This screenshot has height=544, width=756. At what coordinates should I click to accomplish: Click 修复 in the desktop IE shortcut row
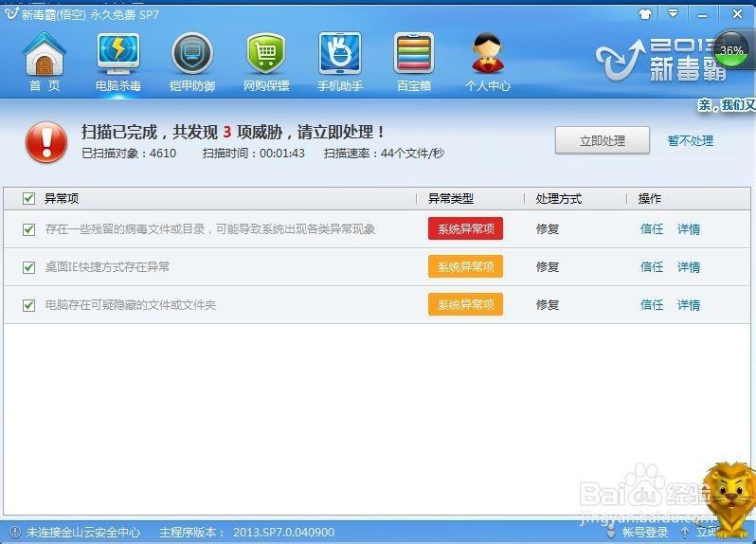[548, 266]
